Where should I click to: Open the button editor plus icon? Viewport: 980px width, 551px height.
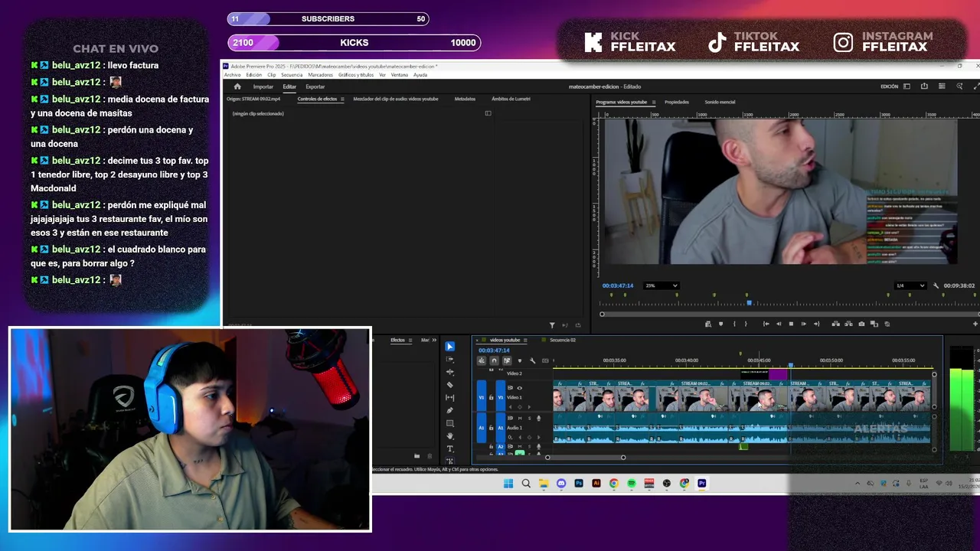click(975, 324)
